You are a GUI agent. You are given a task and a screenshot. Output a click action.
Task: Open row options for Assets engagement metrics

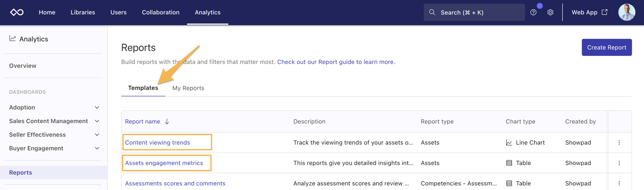tap(619, 163)
